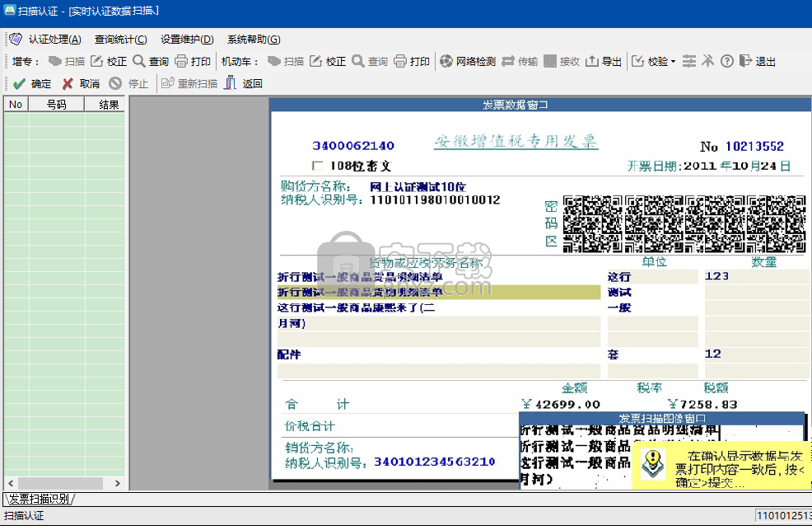Click 校正 in the 机动车 toolbar group
The image size is (812, 530).
coord(328,61)
